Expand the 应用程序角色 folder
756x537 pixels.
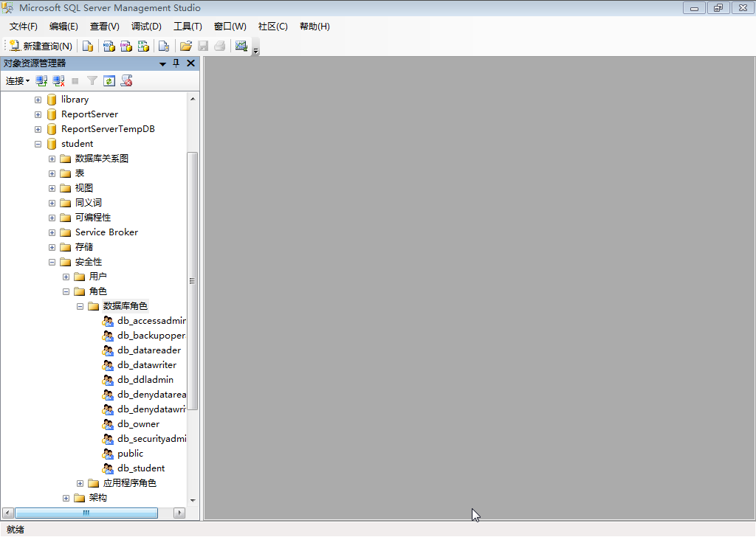(x=80, y=484)
